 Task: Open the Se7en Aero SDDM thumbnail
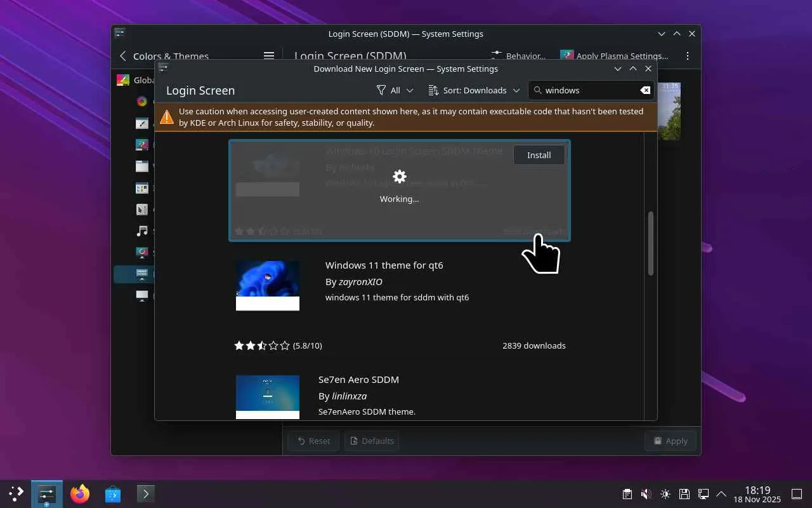point(268,397)
